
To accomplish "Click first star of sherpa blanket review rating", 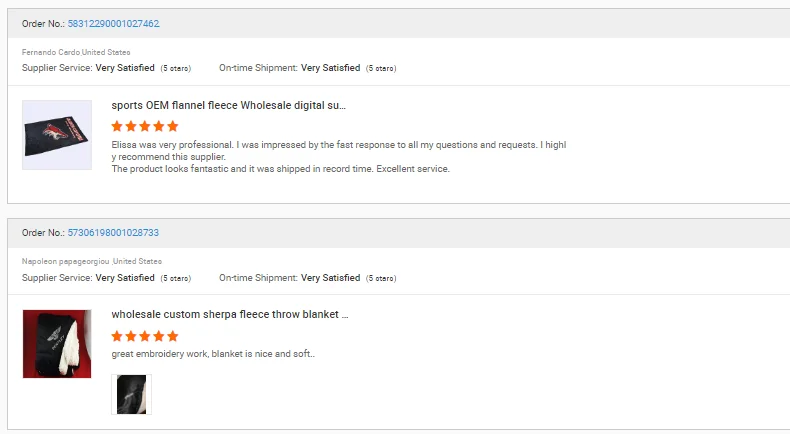I will click(x=118, y=336).
